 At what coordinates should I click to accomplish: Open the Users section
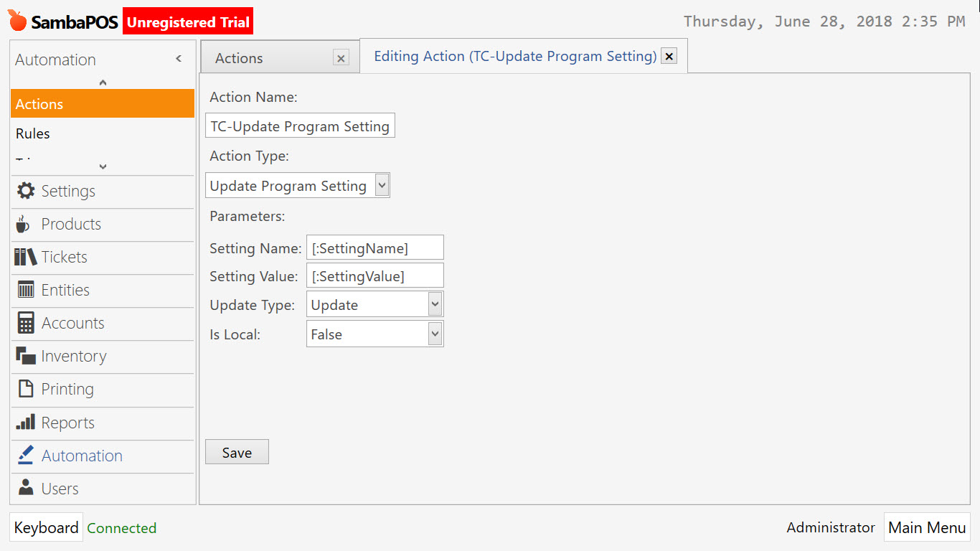point(60,489)
